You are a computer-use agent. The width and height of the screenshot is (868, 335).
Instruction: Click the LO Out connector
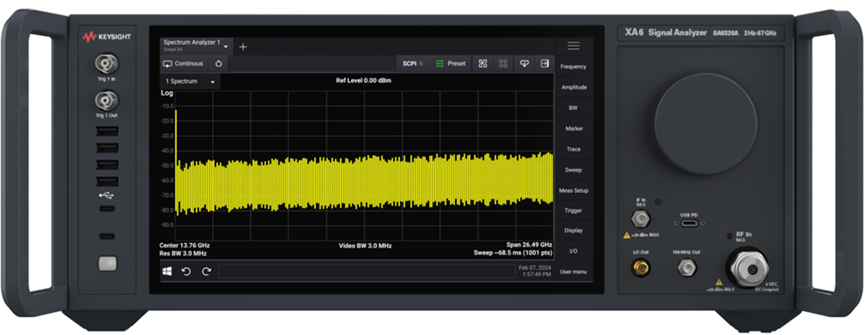[x=641, y=269]
